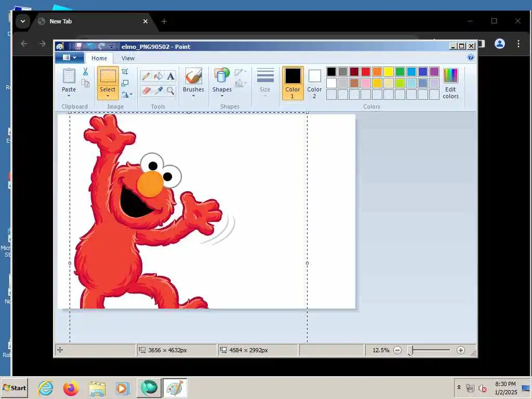Click the Brushes tool icon
The height and width of the screenshot is (399, 532).
(193, 76)
